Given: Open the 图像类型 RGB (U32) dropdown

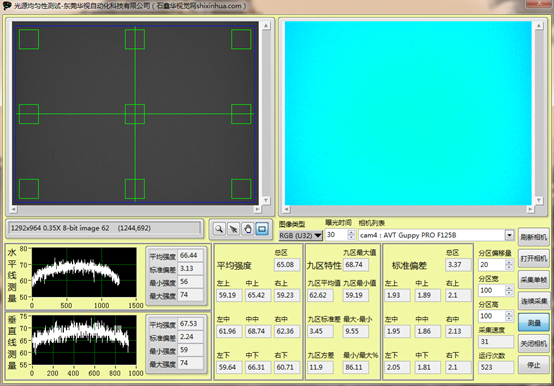Looking at the screenshot, I should pos(301,235).
